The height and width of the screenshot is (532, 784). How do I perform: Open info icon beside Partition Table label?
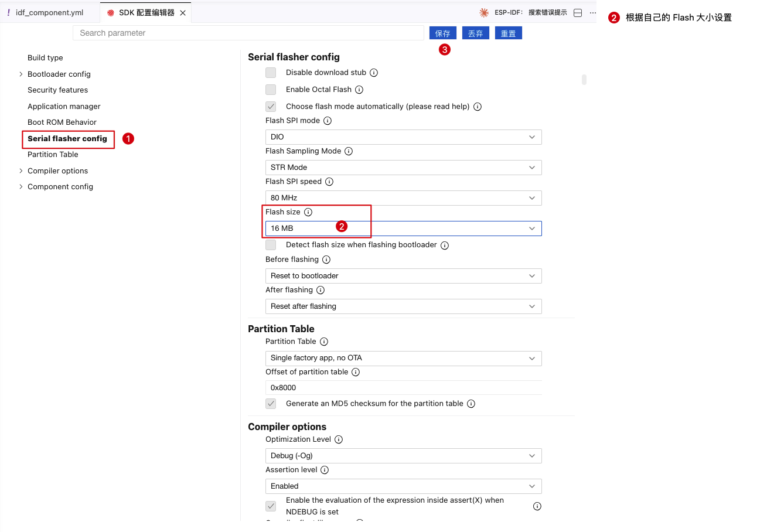[324, 342]
